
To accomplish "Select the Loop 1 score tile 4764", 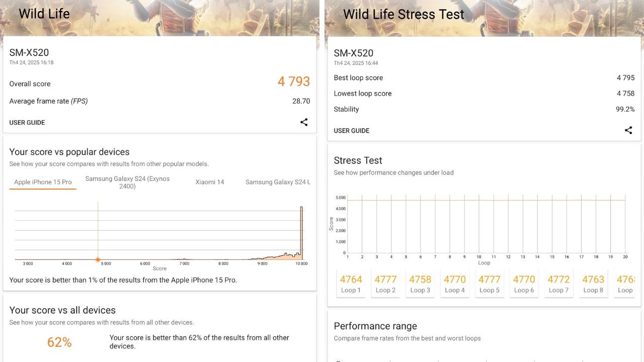I will point(351,284).
